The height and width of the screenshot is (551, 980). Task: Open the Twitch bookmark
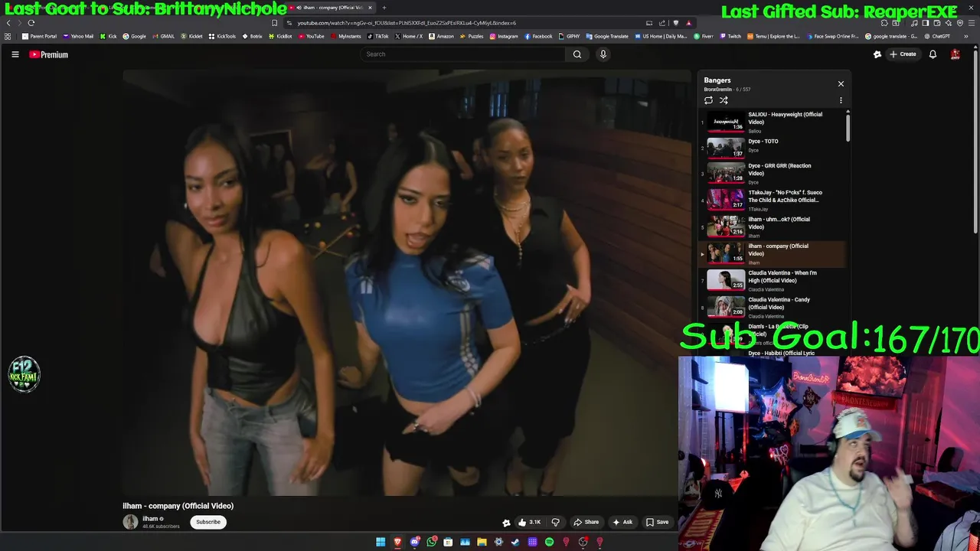[730, 36]
